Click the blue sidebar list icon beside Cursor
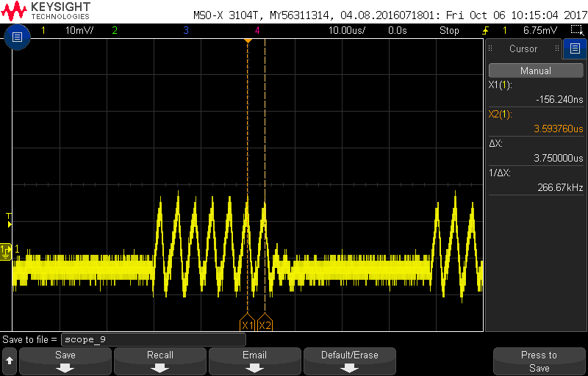This screenshot has height=376, width=588. pyautogui.click(x=575, y=48)
